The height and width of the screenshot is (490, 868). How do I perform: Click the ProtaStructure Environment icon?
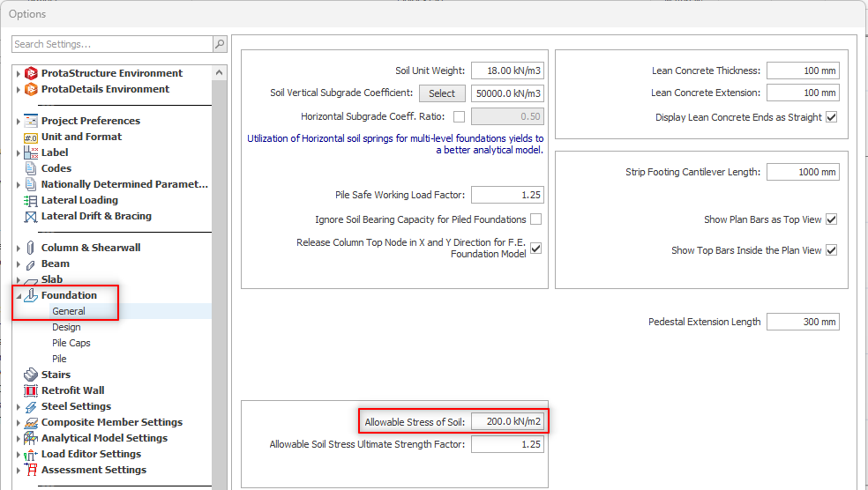(32, 73)
